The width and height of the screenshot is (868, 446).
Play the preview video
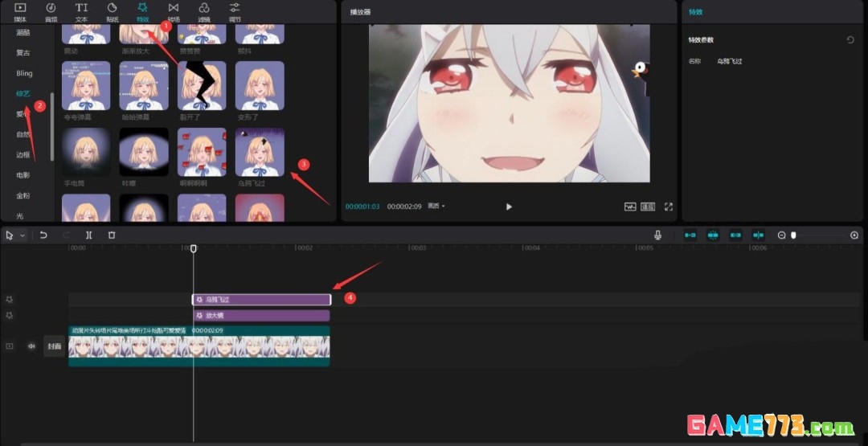coord(509,207)
